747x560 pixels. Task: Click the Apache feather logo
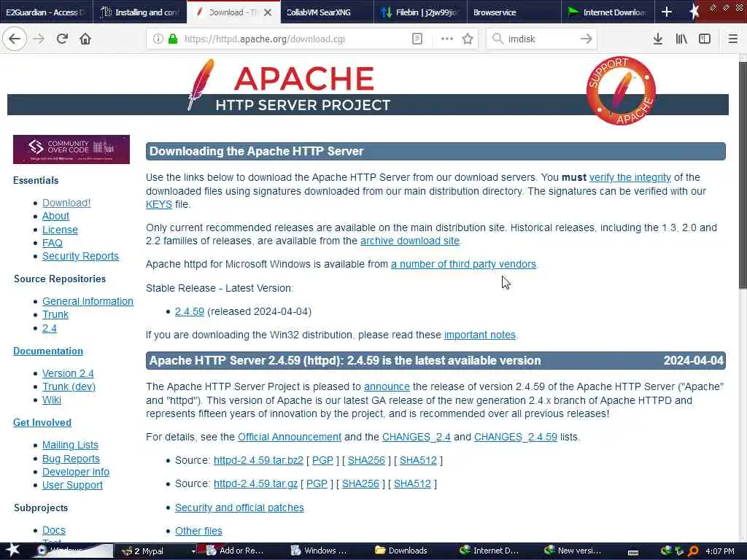tap(201, 85)
